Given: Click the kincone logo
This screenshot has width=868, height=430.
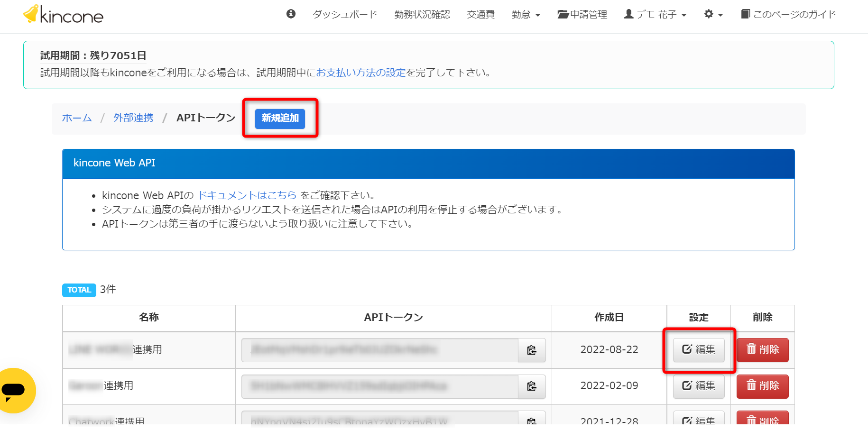Looking at the screenshot, I should [64, 15].
